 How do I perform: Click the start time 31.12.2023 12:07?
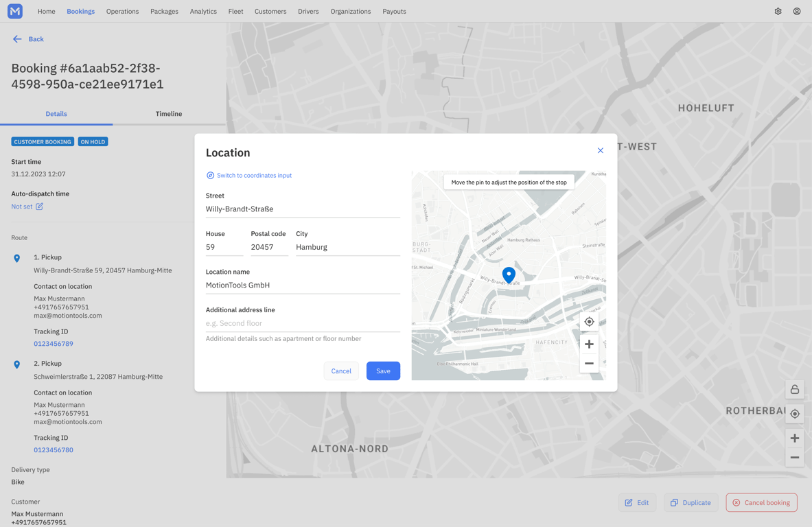[38, 174]
